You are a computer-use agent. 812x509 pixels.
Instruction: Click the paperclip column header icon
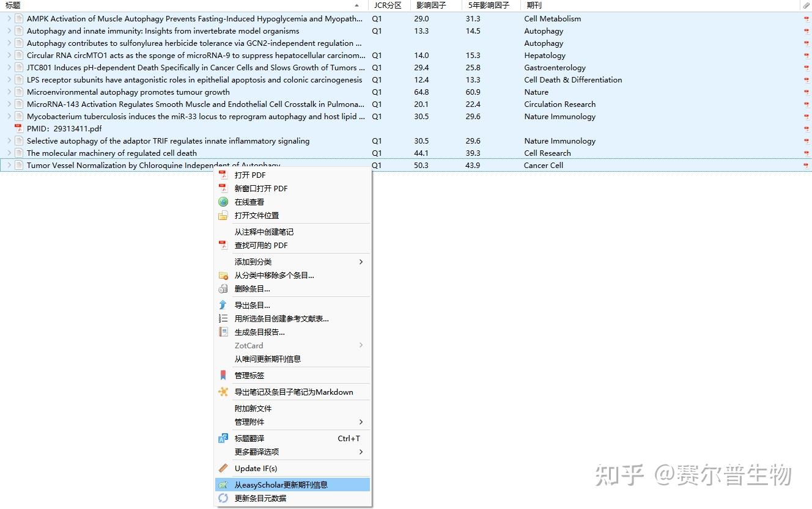point(807,5)
